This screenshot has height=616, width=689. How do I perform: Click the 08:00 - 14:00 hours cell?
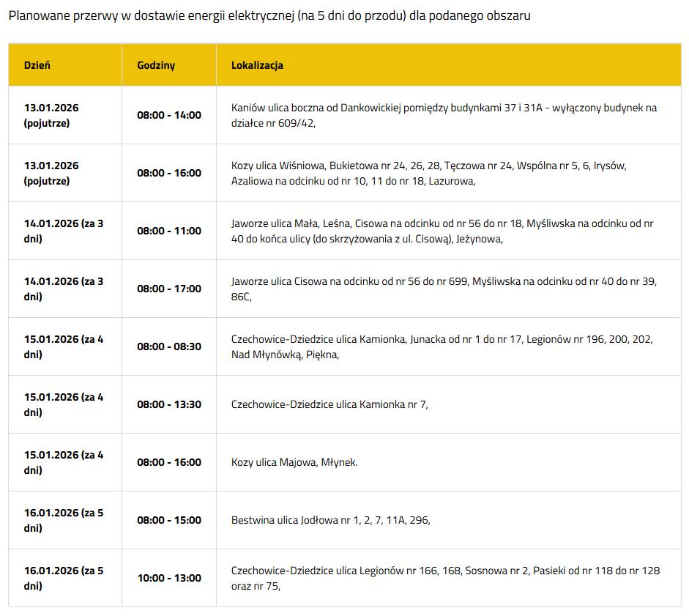coord(169,116)
